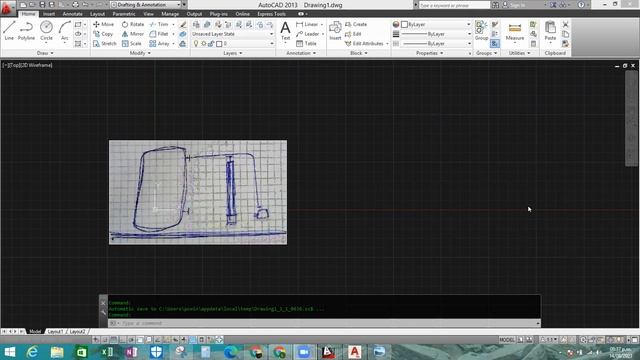Expand the Draw panel
The width and height of the screenshot is (640, 360).
tap(45, 53)
